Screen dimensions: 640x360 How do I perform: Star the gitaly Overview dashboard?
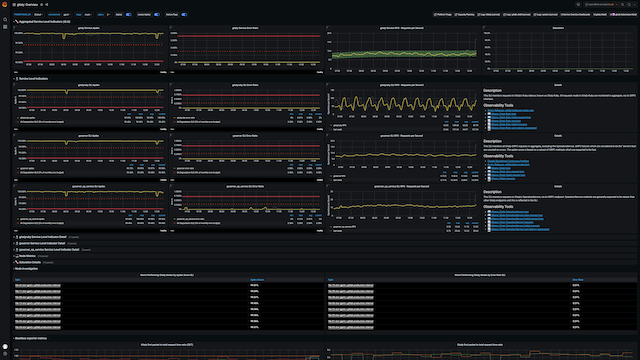(42, 4)
